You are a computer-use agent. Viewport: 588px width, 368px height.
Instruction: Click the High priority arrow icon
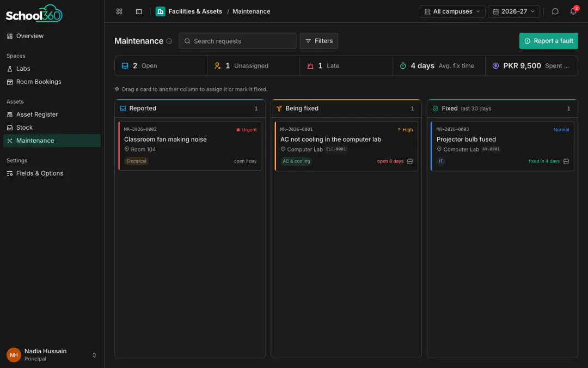coord(399,130)
